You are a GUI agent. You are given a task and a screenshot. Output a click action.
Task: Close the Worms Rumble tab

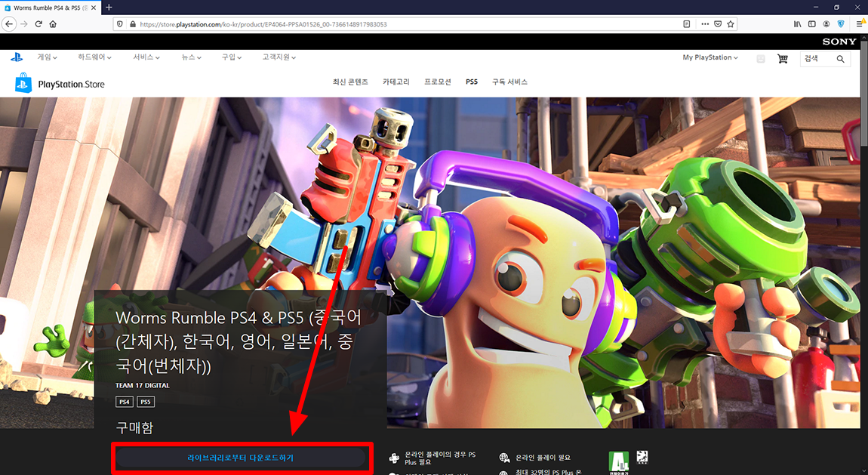94,8
